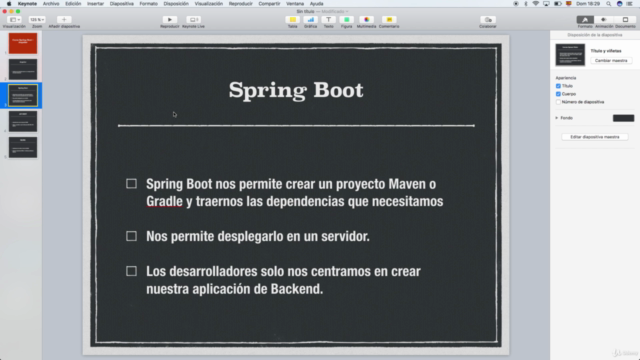This screenshot has width=640, height=360.
Task: Open the Visualización view dropdown
Action: click(14, 20)
